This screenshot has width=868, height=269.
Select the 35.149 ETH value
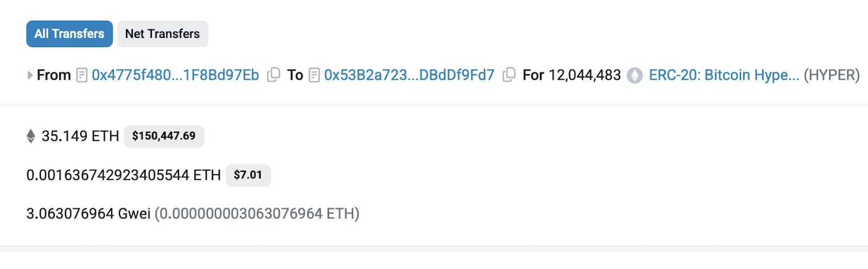click(x=80, y=136)
